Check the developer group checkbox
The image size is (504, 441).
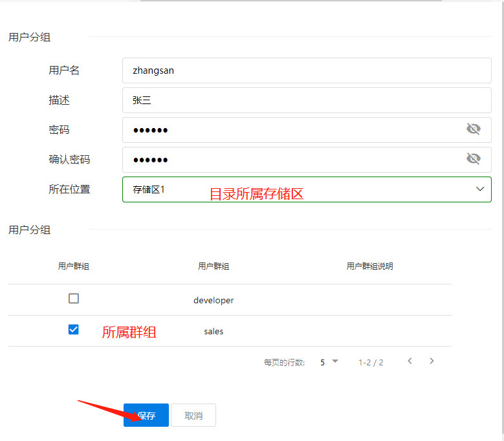pyautogui.click(x=74, y=299)
